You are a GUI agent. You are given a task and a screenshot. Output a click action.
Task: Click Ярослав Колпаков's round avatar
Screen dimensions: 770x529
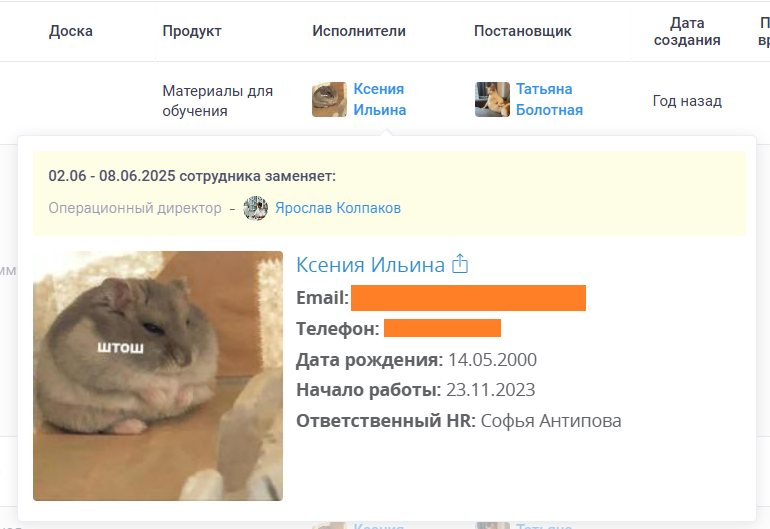pyautogui.click(x=255, y=208)
